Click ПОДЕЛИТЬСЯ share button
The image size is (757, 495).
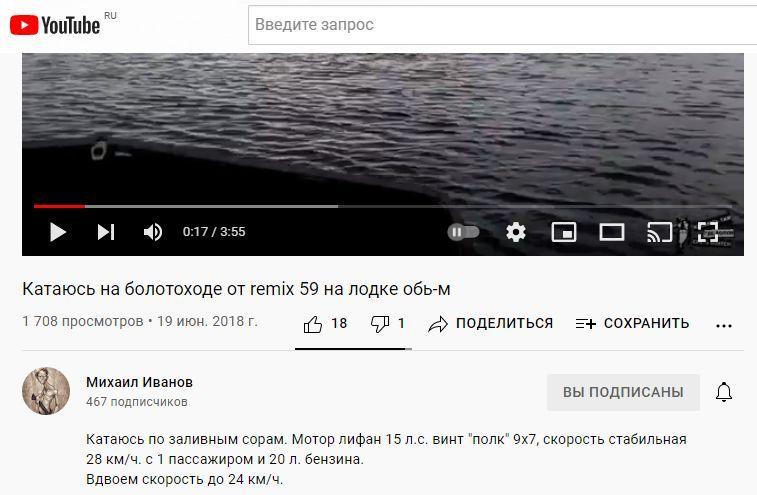(491, 324)
